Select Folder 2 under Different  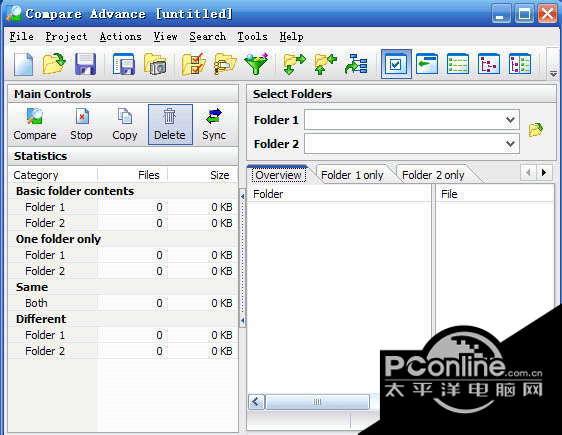[123, 351]
